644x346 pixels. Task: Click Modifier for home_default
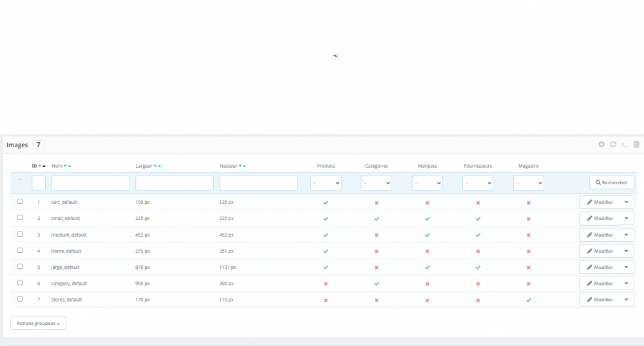[x=600, y=251]
